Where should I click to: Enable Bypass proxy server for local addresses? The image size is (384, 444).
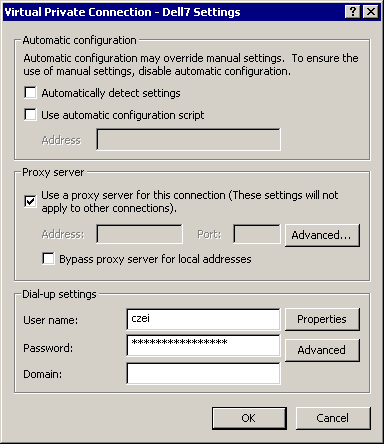(x=48, y=259)
